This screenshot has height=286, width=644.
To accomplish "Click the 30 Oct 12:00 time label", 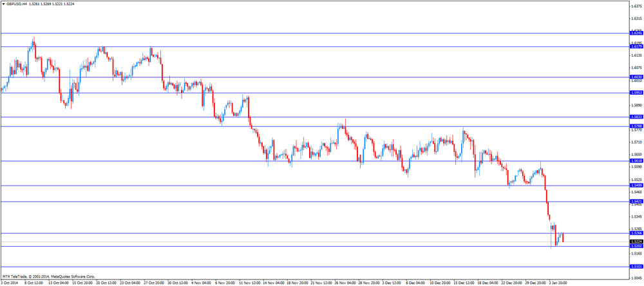I will [178, 283].
